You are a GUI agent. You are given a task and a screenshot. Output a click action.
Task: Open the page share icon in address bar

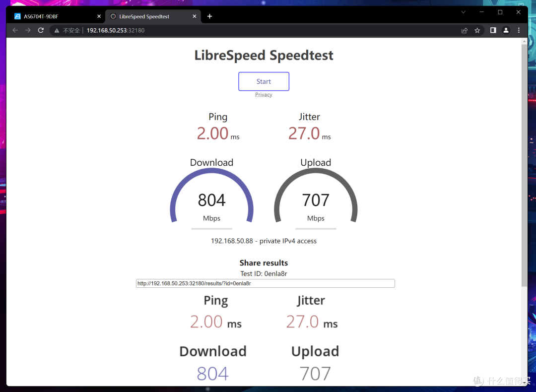[x=464, y=30]
